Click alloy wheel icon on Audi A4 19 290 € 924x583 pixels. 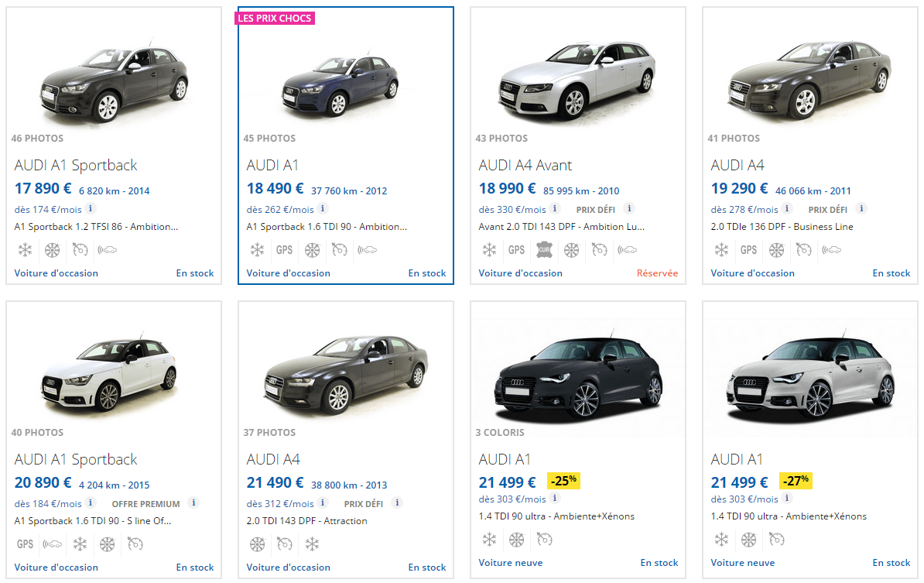776,250
